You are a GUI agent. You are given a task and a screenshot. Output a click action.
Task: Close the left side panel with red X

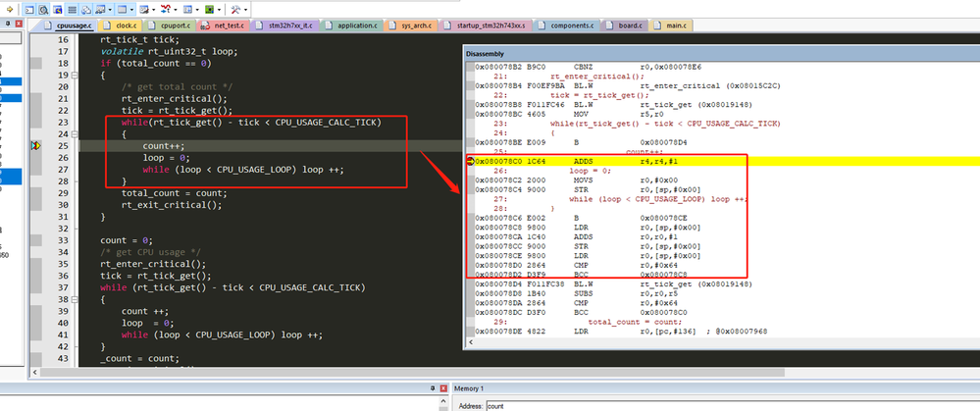tap(19, 24)
